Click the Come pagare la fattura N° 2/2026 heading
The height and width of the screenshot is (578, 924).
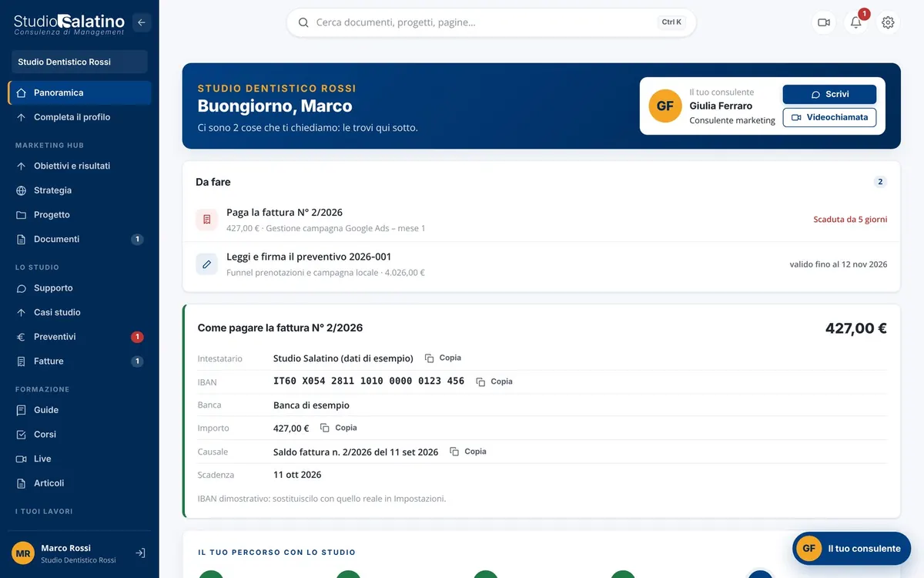(280, 328)
